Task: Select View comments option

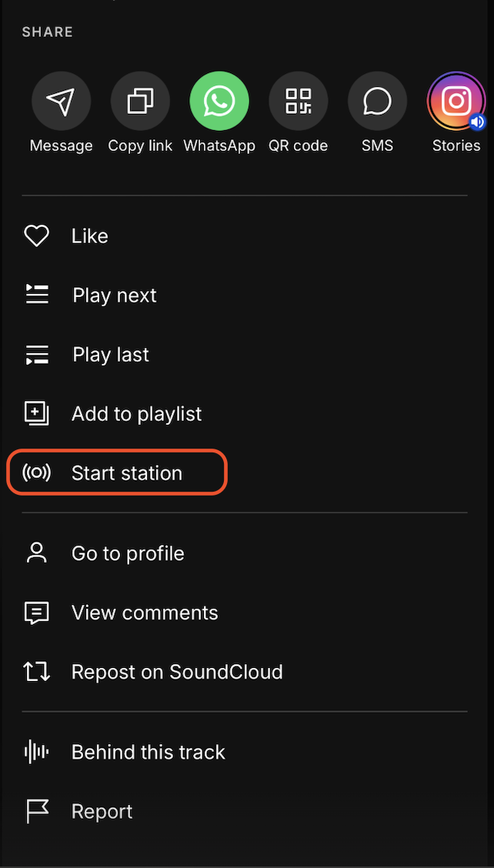Action: (145, 613)
